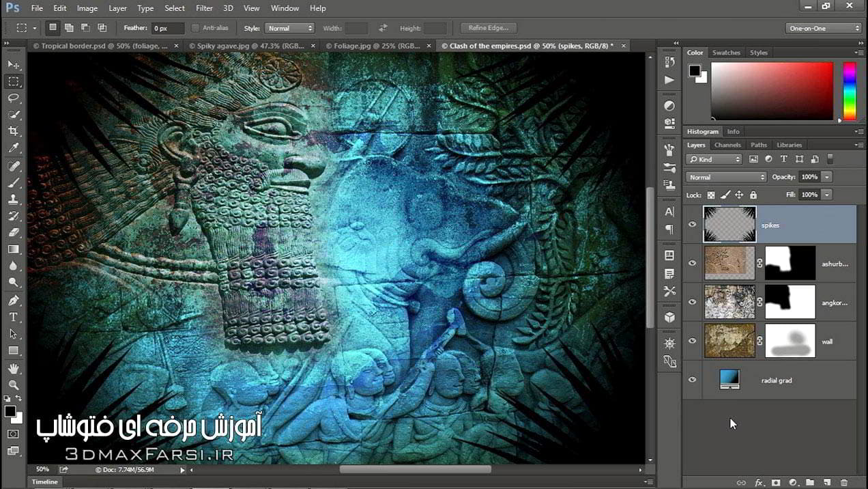Open the Brush Presets panel icon
The width and height of the screenshot is (868, 489).
coord(669,168)
